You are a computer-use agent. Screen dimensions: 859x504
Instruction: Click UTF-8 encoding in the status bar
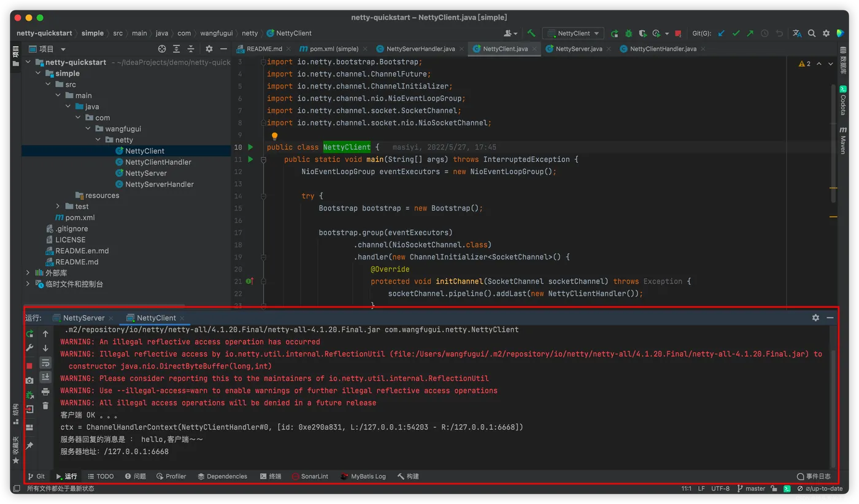[720, 489]
